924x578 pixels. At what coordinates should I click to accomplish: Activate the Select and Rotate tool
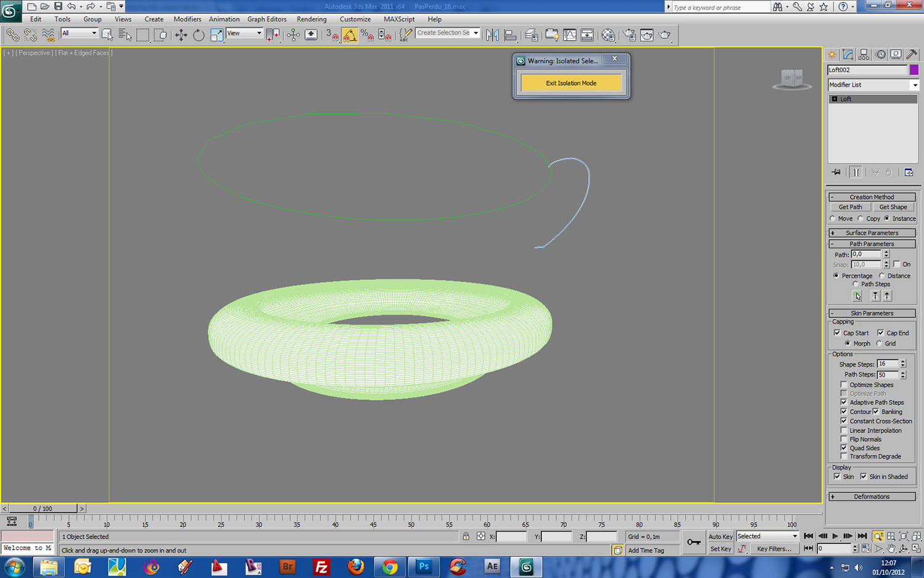(x=198, y=35)
